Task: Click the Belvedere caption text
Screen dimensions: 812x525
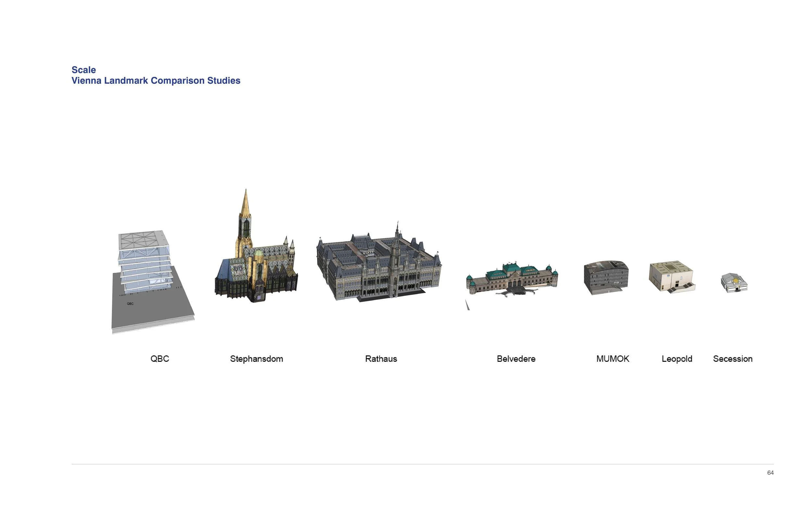Action: (x=516, y=359)
